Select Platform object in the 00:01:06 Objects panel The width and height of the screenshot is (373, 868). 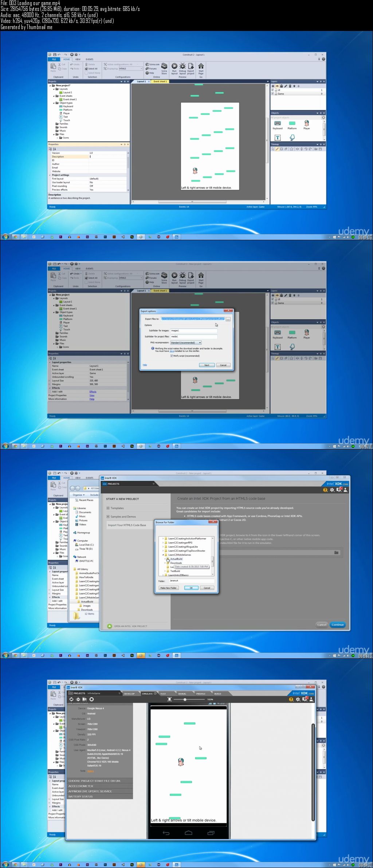tap(292, 125)
